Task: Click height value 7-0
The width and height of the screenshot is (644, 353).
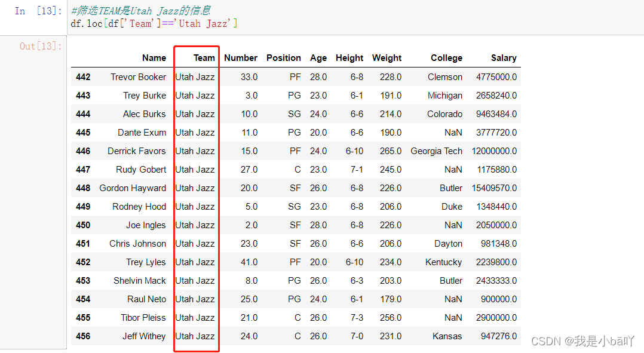Action: tap(357, 336)
